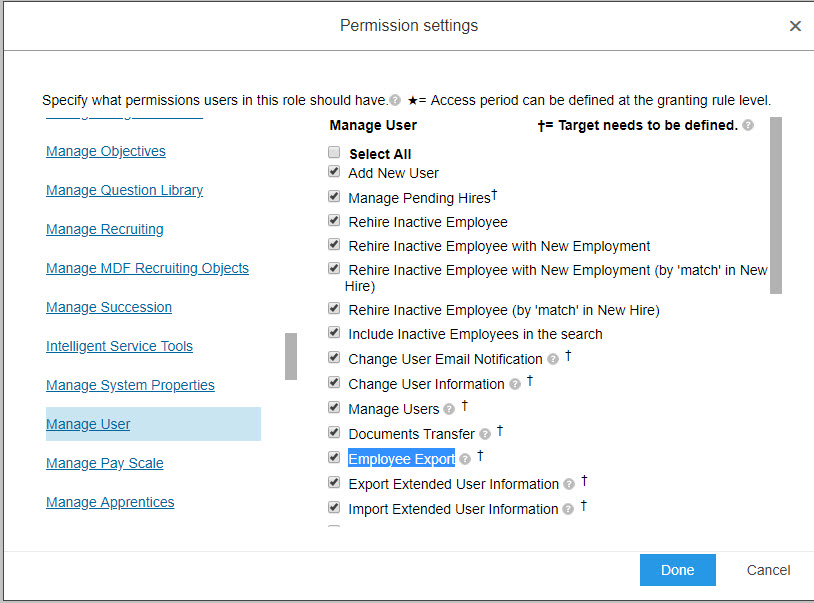Open the Manage Recruiting category

pyautogui.click(x=105, y=229)
